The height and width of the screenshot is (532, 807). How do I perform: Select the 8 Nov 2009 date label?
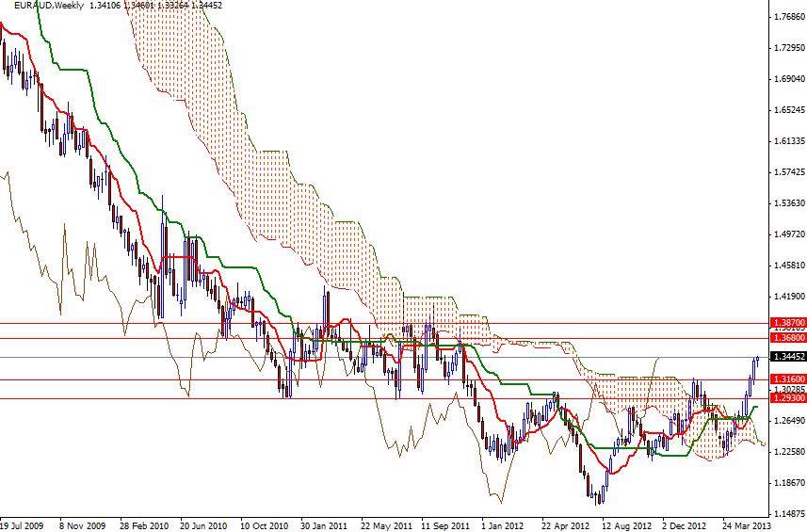pyautogui.click(x=82, y=525)
